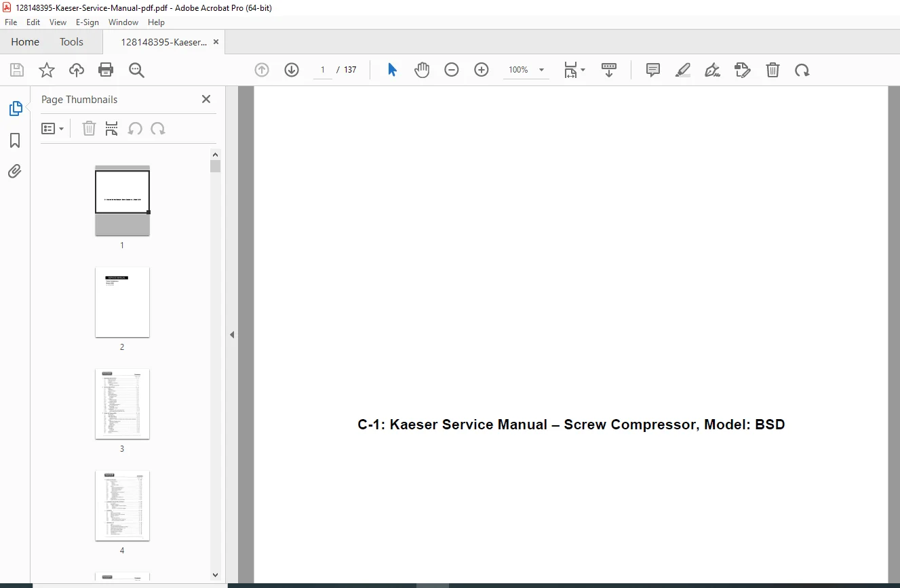Screen dimensions: 900x588
Task: Add a sticky note comment
Action: [653, 70]
